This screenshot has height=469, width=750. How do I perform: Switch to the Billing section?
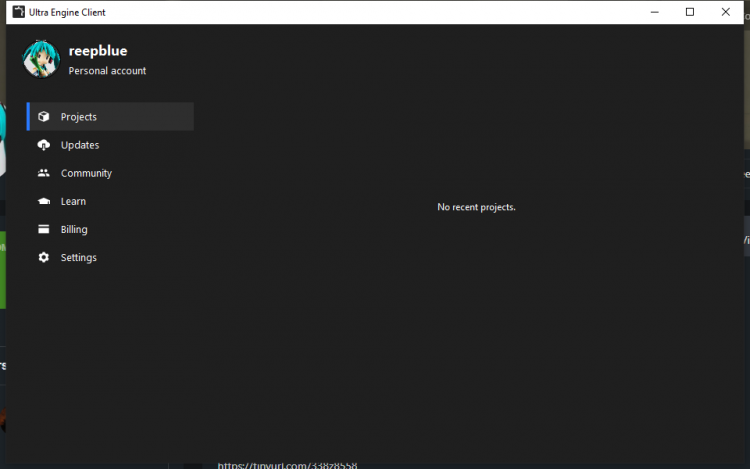[x=110, y=229]
